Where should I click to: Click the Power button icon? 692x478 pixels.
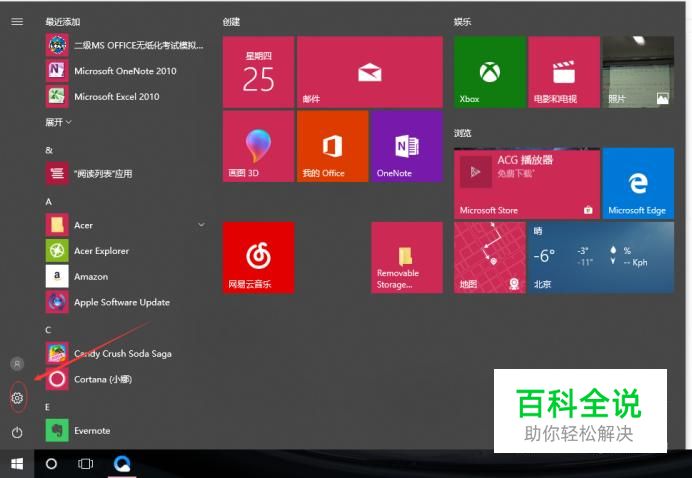click(17, 433)
